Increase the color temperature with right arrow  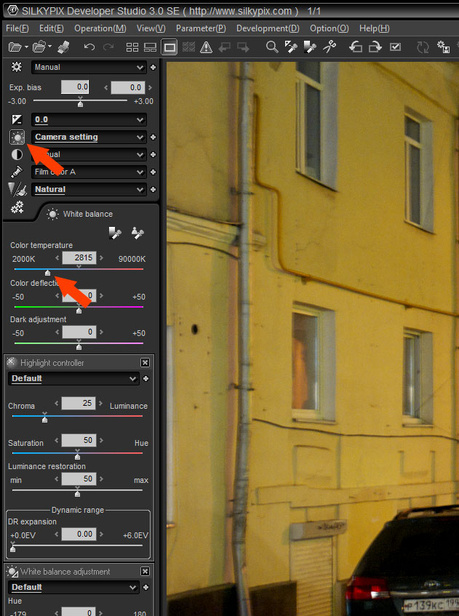[102, 258]
